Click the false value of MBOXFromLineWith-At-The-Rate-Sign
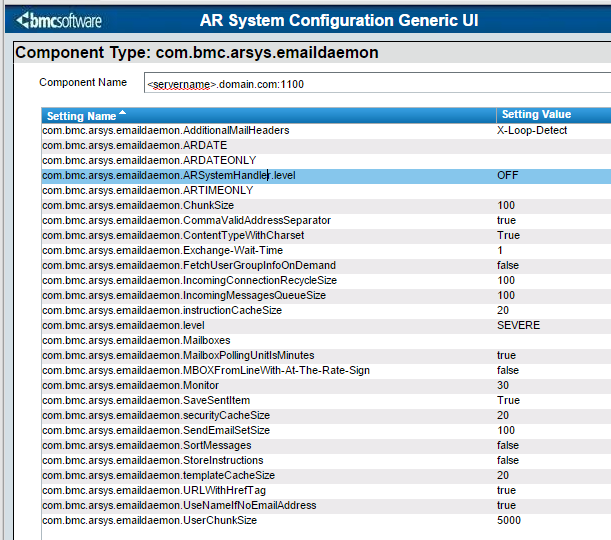The height and width of the screenshot is (540, 611). 508,370
